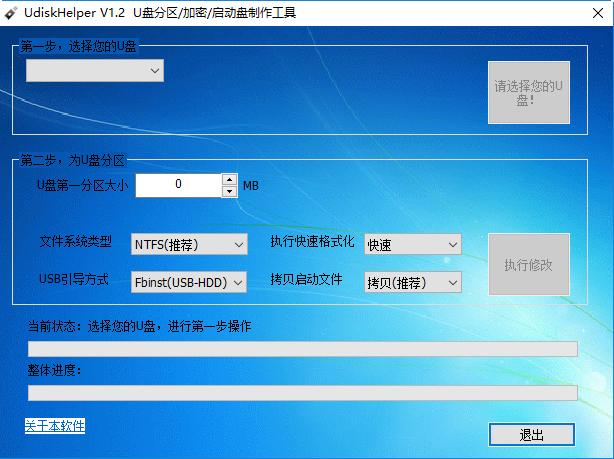614x459 pixels.
Task: Click the UdiskHelper app icon in title bar
Action: [11, 12]
